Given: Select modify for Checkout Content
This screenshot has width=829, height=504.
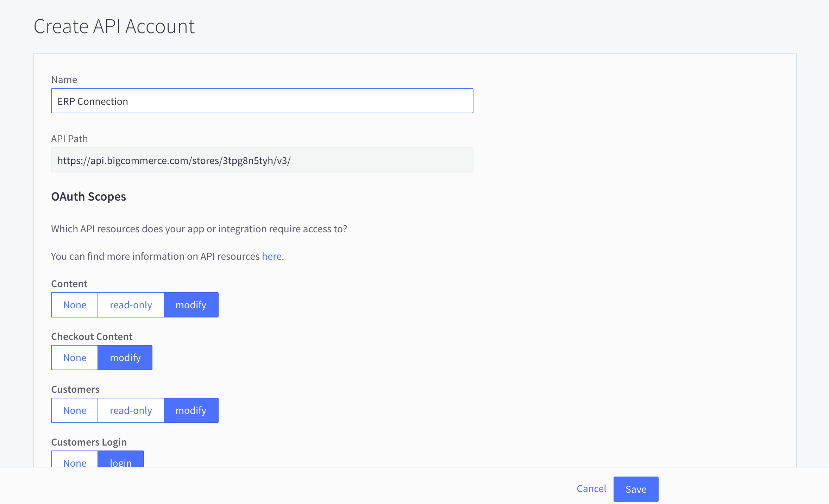Looking at the screenshot, I should (125, 358).
